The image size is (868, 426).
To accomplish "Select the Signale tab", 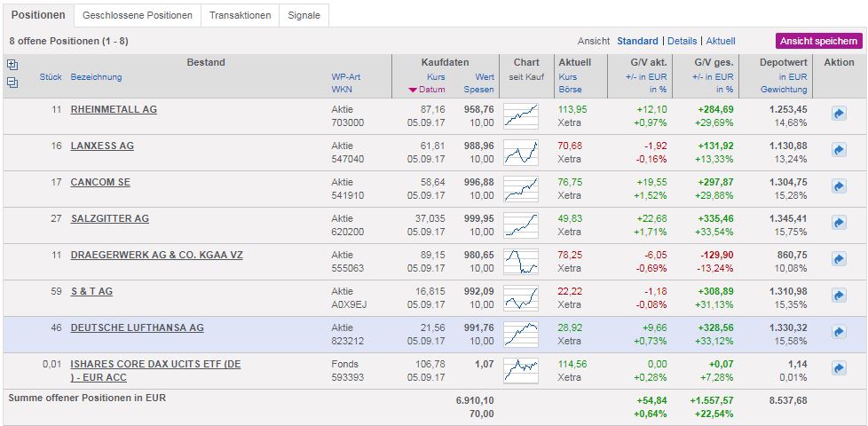I will pyautogui.click(x=304, y=15).
